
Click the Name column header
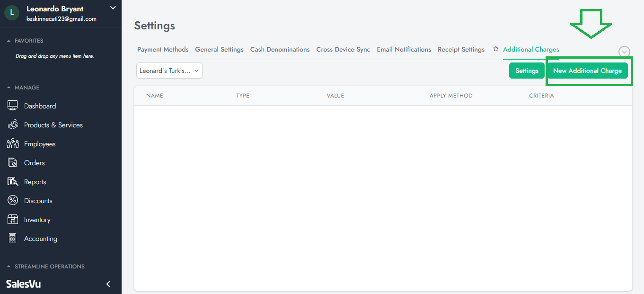coord(155,96)
